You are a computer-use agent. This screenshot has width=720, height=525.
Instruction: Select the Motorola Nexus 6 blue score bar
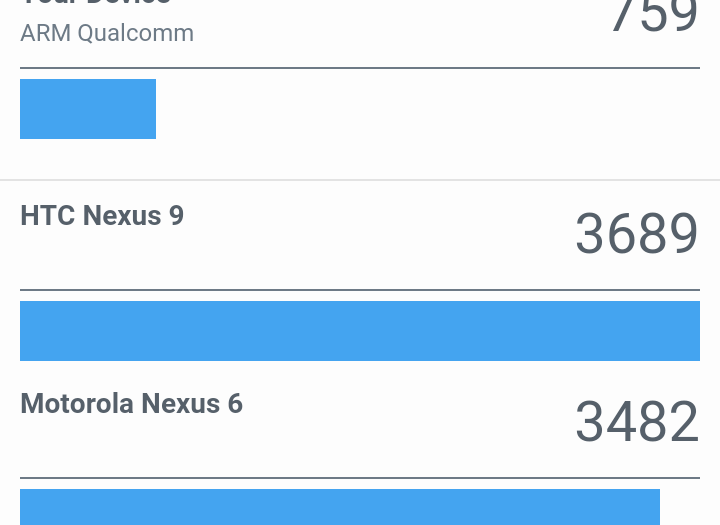340,507
